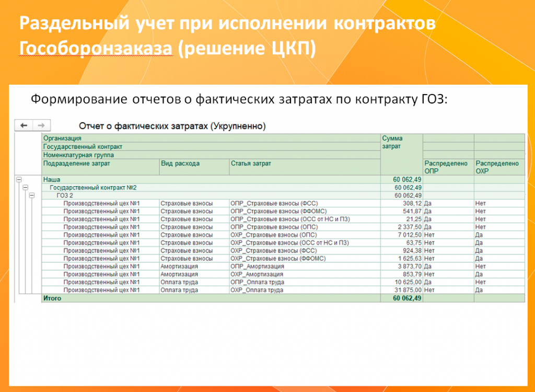Collapse the 'Государственный контракт №2' group
Viewport: 535px width, 392px height.
point(26,188)
